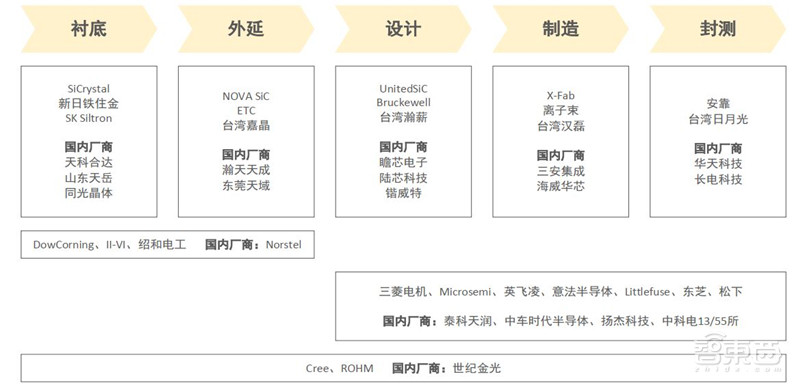Click 国内厂商 label in 衬底 box
The width and height of the screenshot is (800, 389).
pyautogui.click(x=89, y=148)
